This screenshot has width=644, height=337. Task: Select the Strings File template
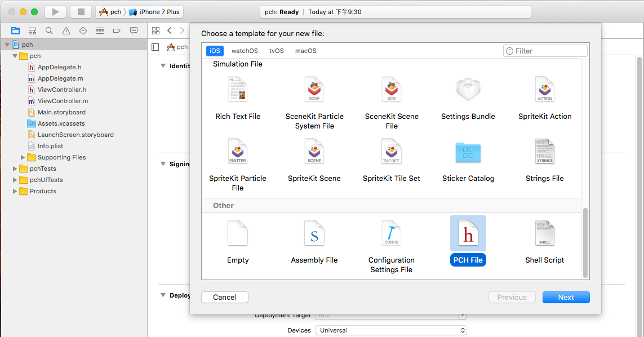(544, 152)
